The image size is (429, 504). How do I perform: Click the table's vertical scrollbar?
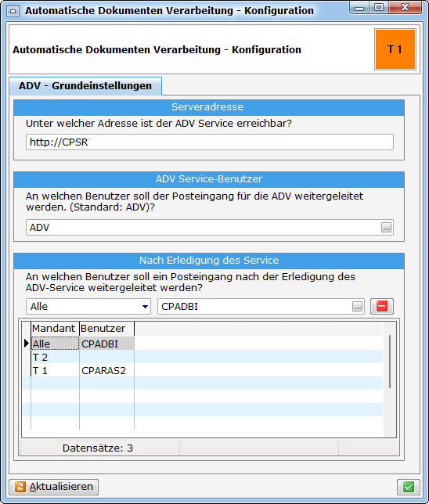click(x=390, y=362)
